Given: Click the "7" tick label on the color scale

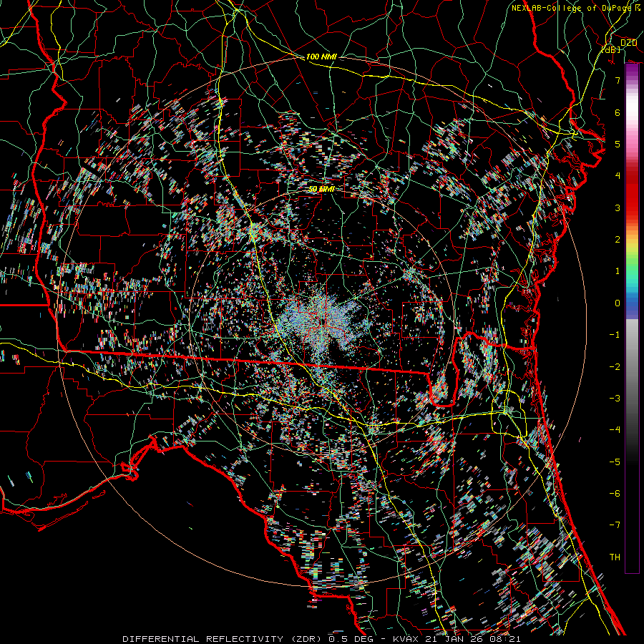Looking at the screenshot, I should point(618,80).
